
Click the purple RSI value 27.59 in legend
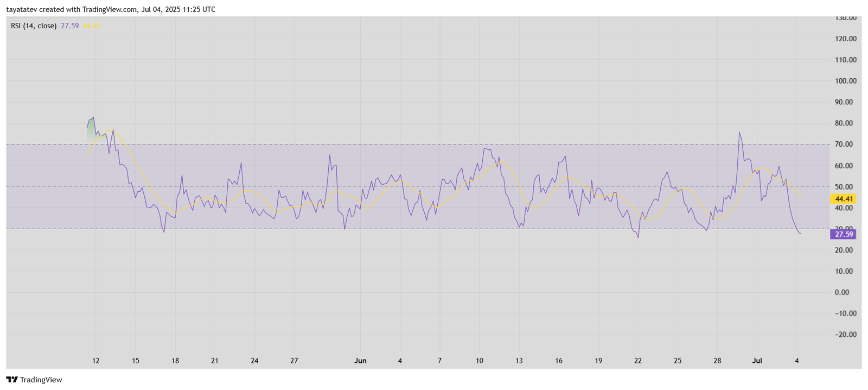coord(70,26)
